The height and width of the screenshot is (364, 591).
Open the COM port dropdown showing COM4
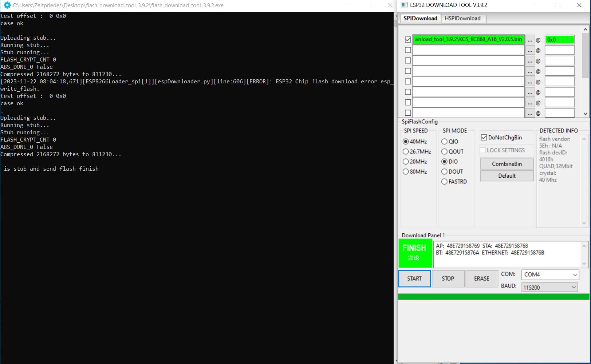point(550,274)
